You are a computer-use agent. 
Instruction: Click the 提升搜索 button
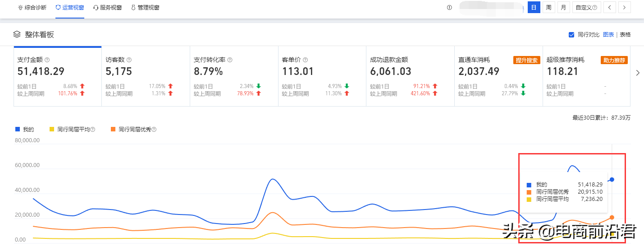coord(527,60)
